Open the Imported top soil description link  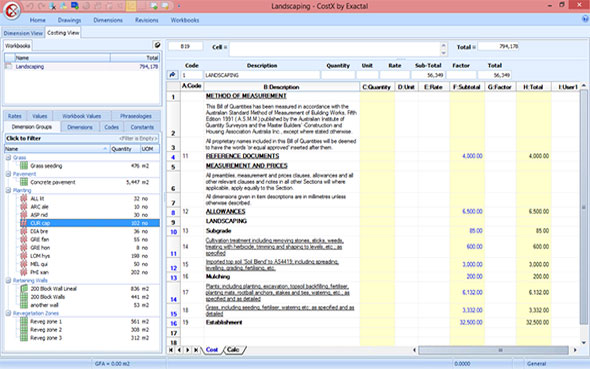272,265
